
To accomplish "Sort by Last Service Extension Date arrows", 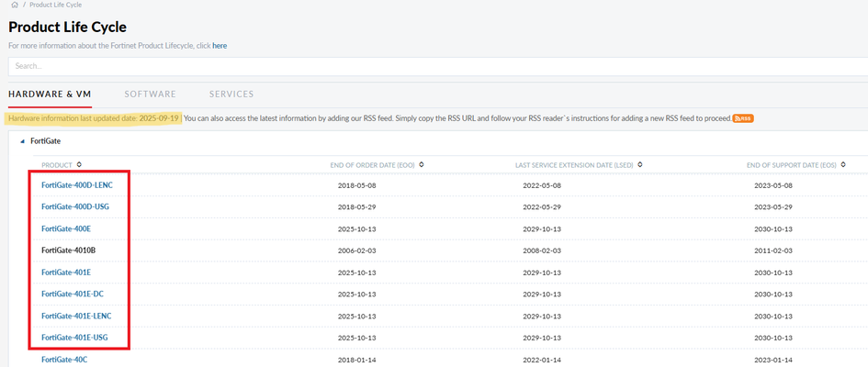I will pyautogui.click(x=640, y=165).
